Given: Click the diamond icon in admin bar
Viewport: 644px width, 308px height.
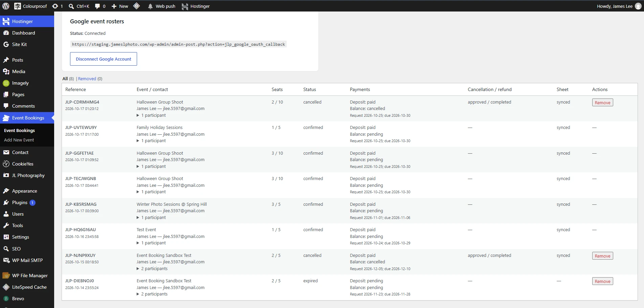Looking at the screenshot, I should click(x=137, y=6).
